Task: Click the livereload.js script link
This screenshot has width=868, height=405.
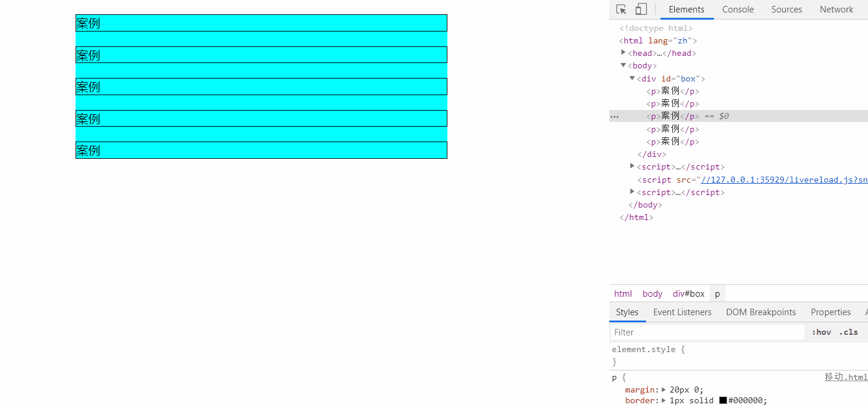Action: click(x=784, y=180)
